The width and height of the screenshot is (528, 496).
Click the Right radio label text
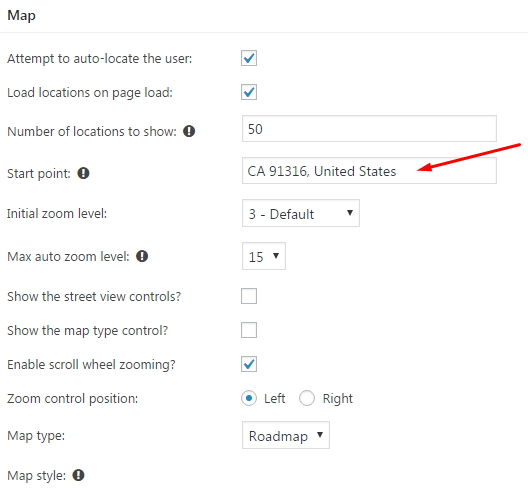pos(337,398)
